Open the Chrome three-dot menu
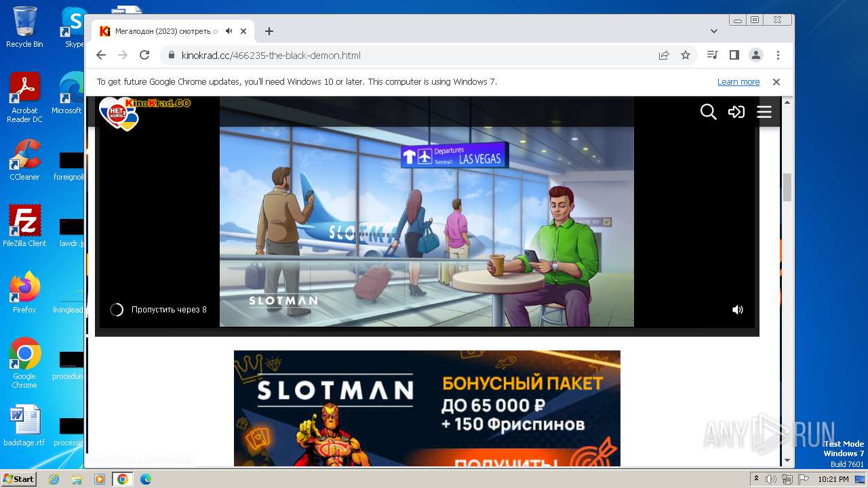The height and width of the screenshot is (488, 868). click(x=778, y=56)
